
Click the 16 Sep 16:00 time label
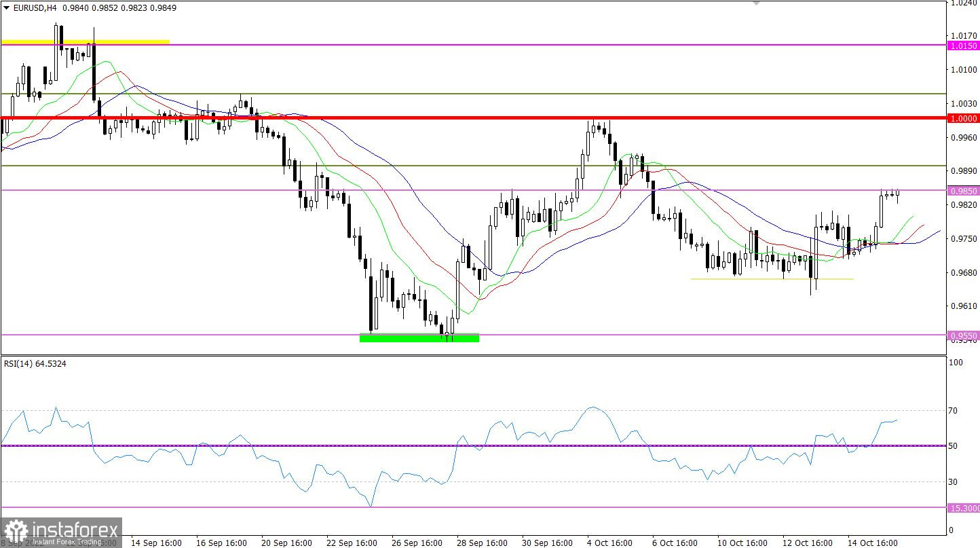[x=221, y=543]
